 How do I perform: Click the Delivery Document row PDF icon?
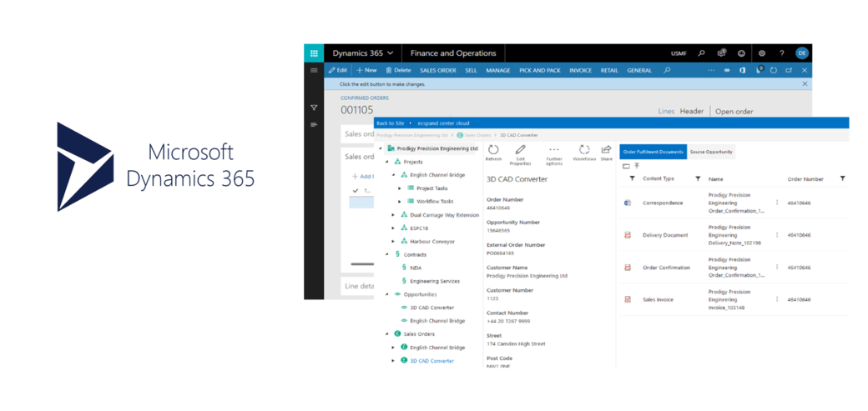click(628, 235)
